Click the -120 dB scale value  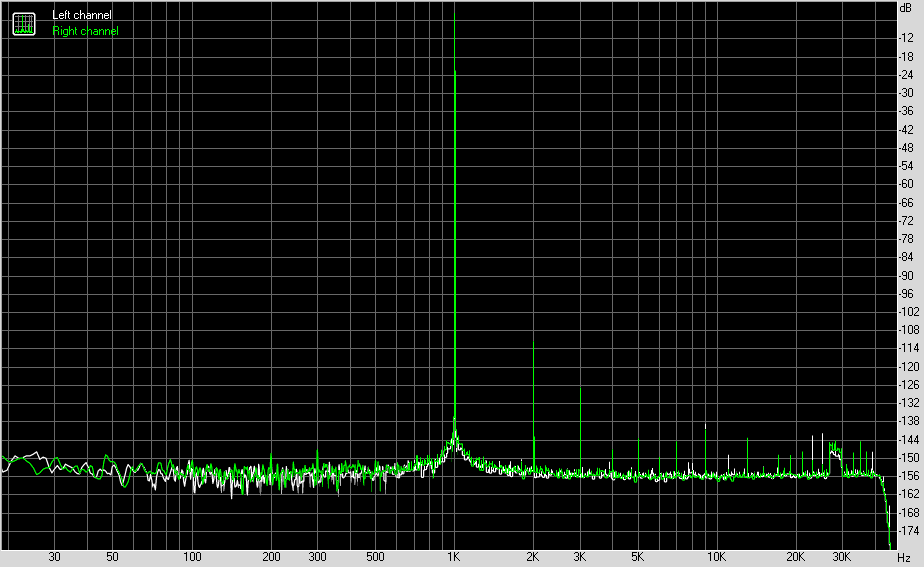909,367
